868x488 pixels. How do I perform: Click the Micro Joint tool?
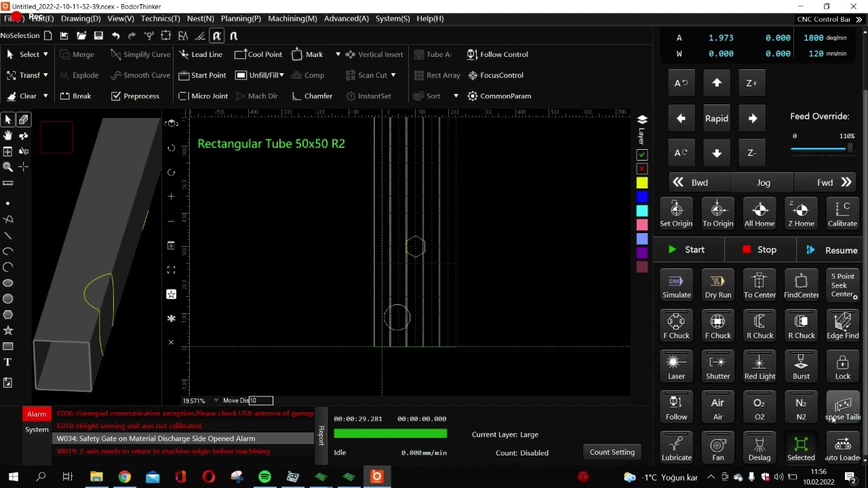click(x=203, y=96)
